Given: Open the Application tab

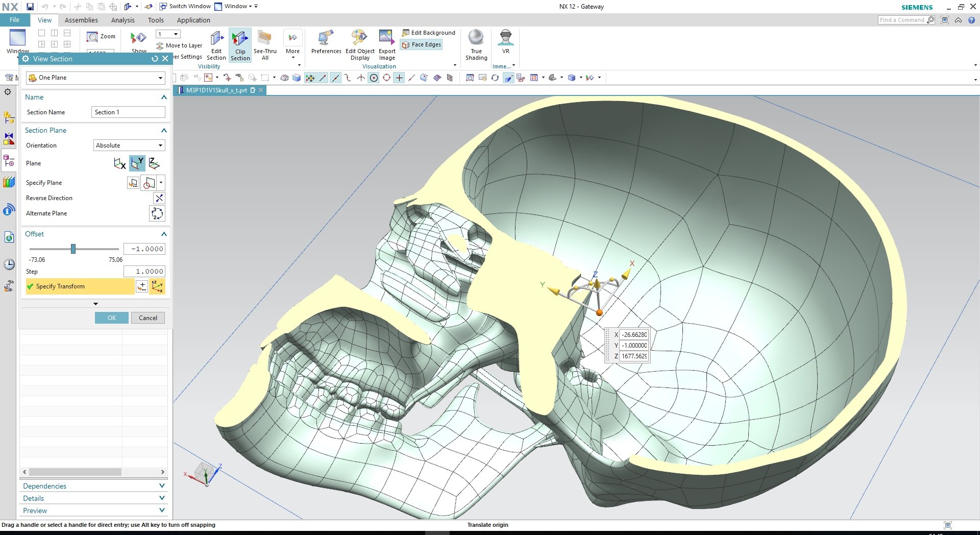Looking at the screenshot, I should click(x=193, y=20).
